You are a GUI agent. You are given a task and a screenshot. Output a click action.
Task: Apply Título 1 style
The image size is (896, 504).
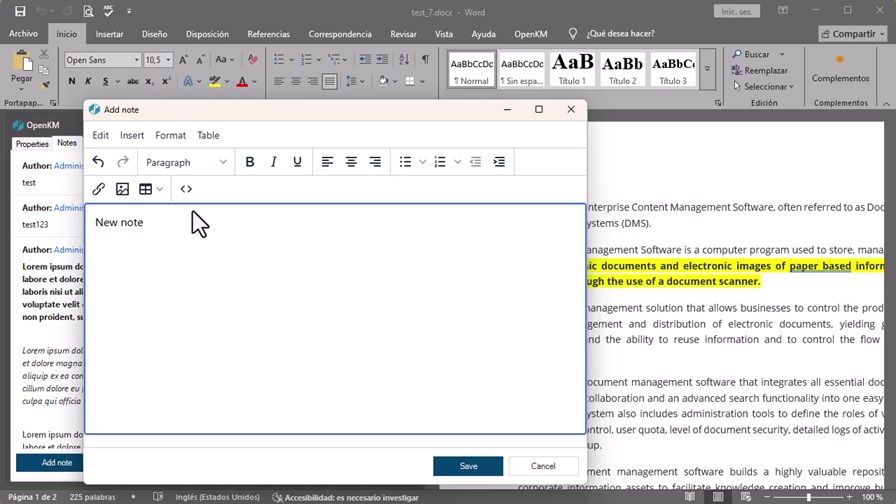click(x=572, y=70)
